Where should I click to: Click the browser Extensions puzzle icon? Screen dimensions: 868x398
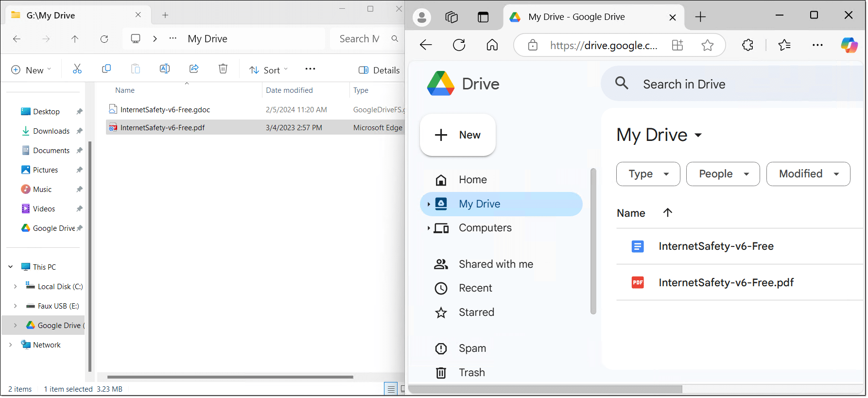click(747, 45)
